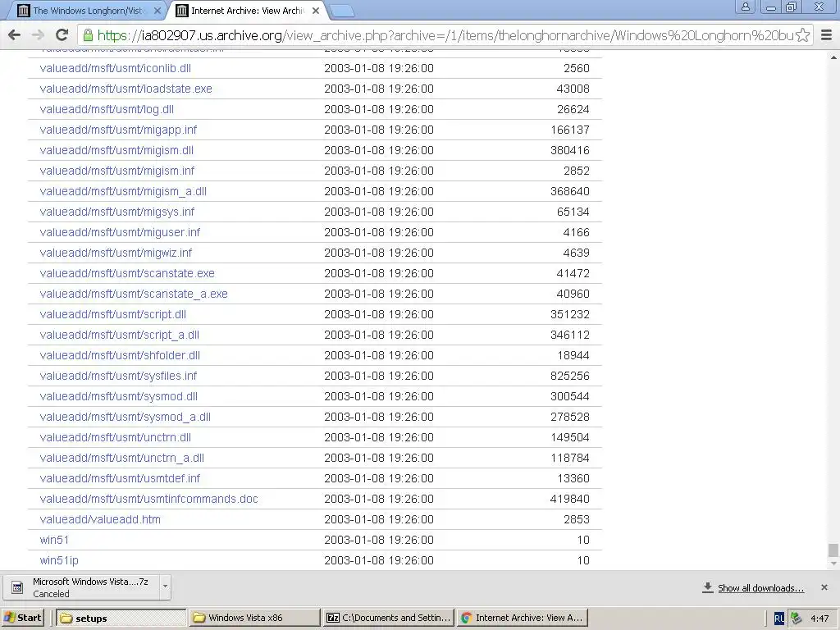Click the page scrollbar up arrow
Viewport: 840px width, 630px height.
click(x=833, y=57)
